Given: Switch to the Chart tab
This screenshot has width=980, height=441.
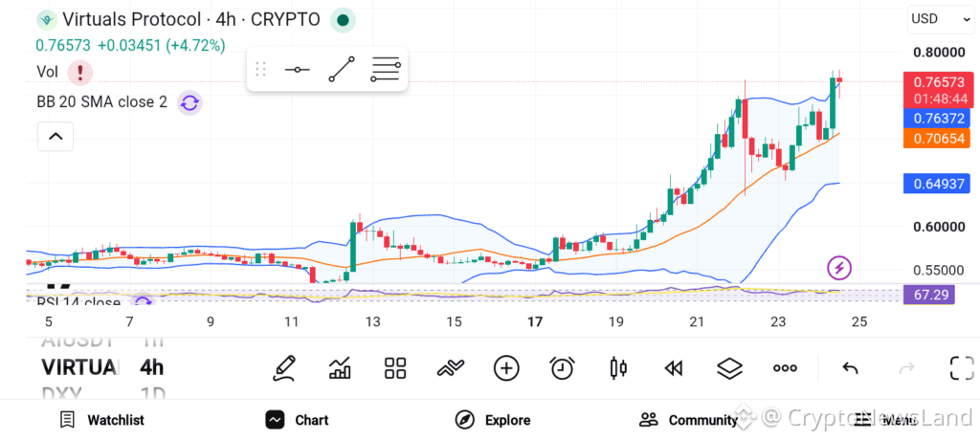Looking at the screenshot, I should point(297,420).
